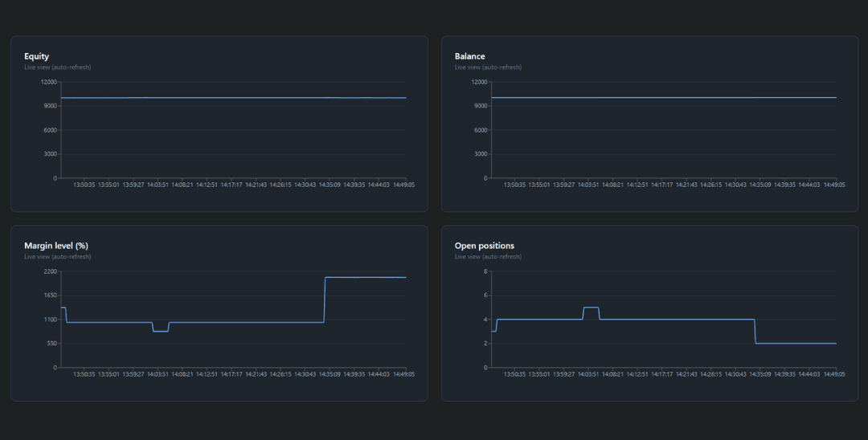868x440 pixels.
Task: Click the Equity chart title
Action: 36,56
